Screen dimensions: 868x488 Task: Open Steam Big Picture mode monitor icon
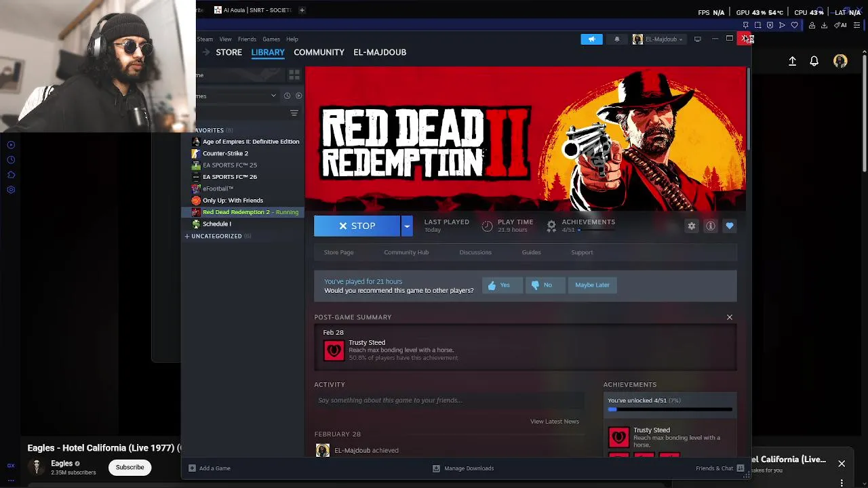[697, 39]
